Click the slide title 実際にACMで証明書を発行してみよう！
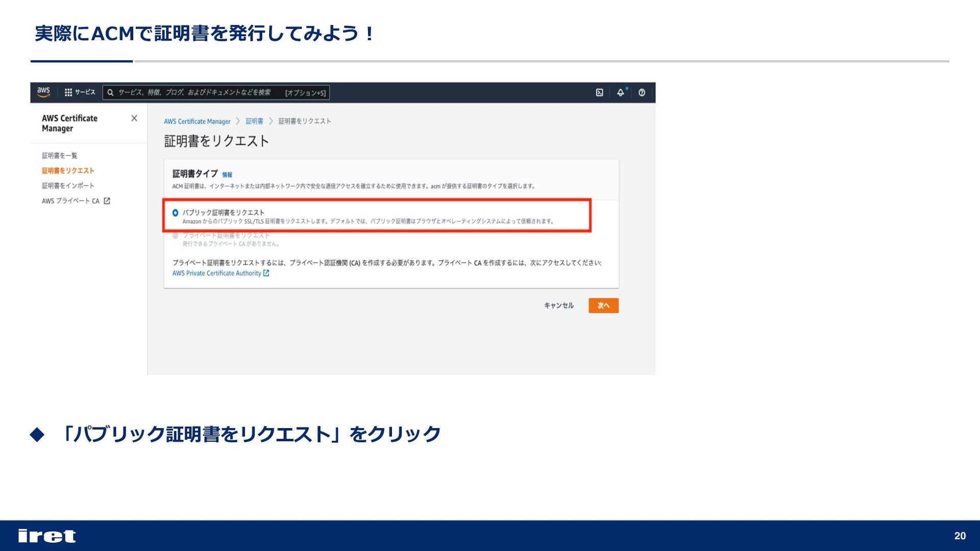The width and height of the screenshot is (980, 551). click(205, 34)
